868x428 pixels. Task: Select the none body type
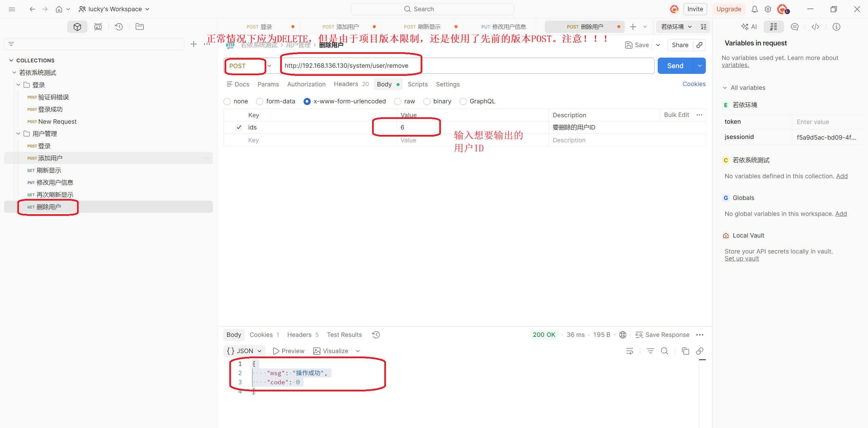tap(227, 101)
